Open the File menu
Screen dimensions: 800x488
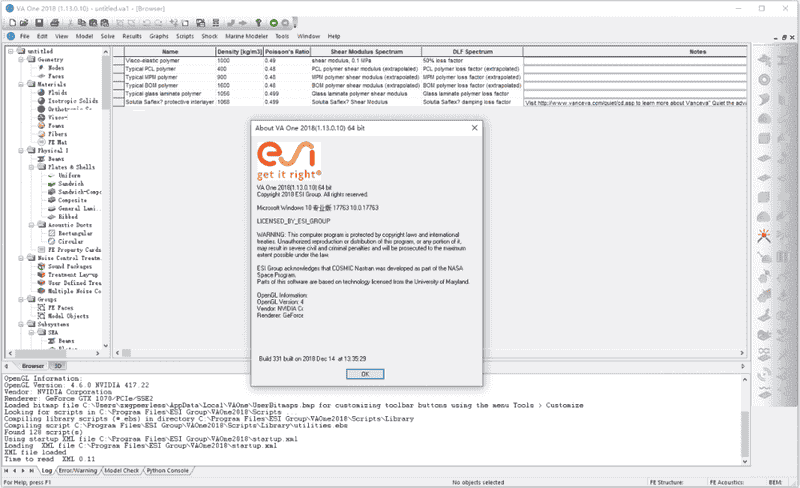24,36
